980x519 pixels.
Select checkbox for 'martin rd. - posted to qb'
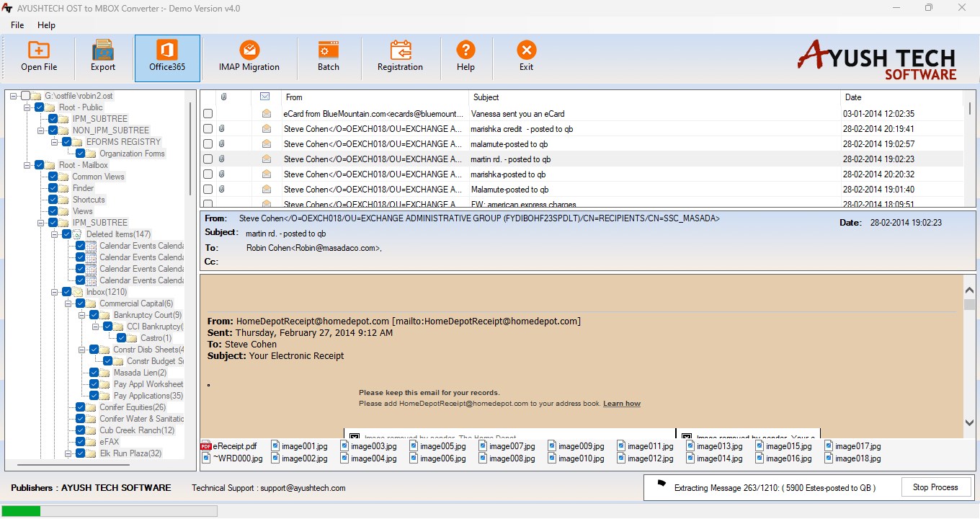(208, 159)
